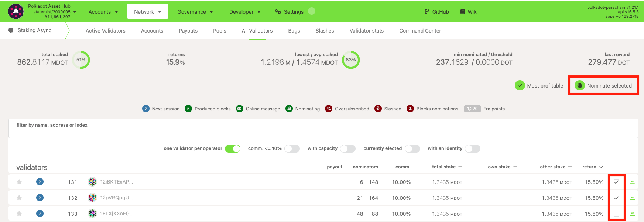This screenshot has height=222, width=644.
Task: Click the identicon for 12pVRQpqU
Action: 92,198
